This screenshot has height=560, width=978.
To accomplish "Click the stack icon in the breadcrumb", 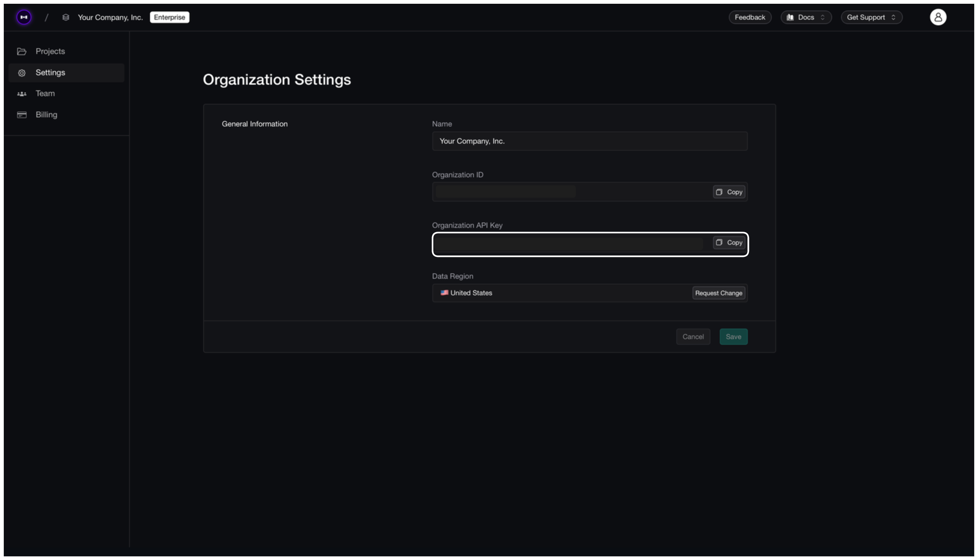I will tap(65, 17).
